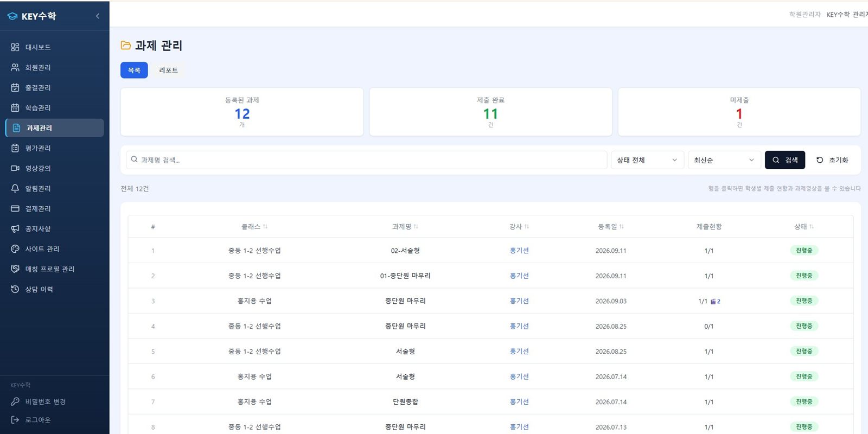Go to 출결관리 section

tap(54, 87)
